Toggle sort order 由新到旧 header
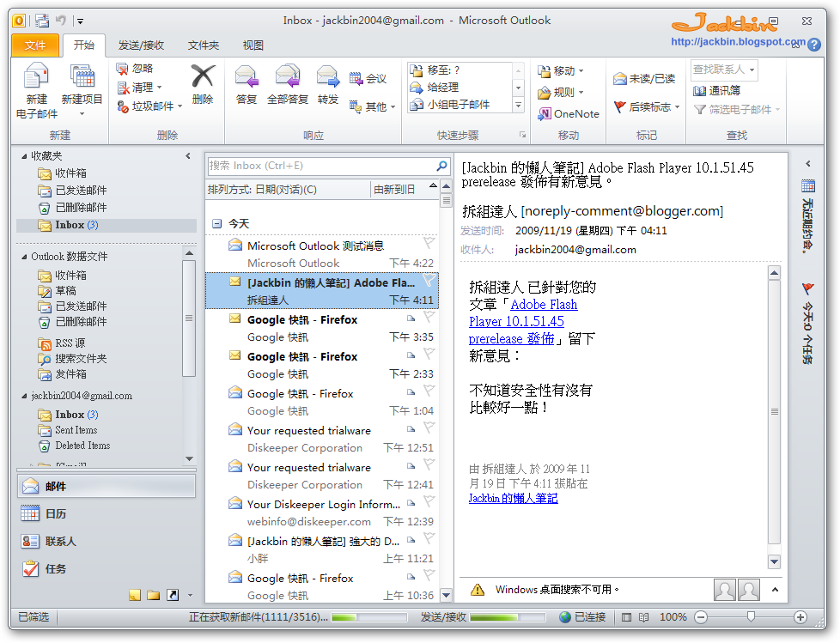840x643 pixels. coord(405,190)
